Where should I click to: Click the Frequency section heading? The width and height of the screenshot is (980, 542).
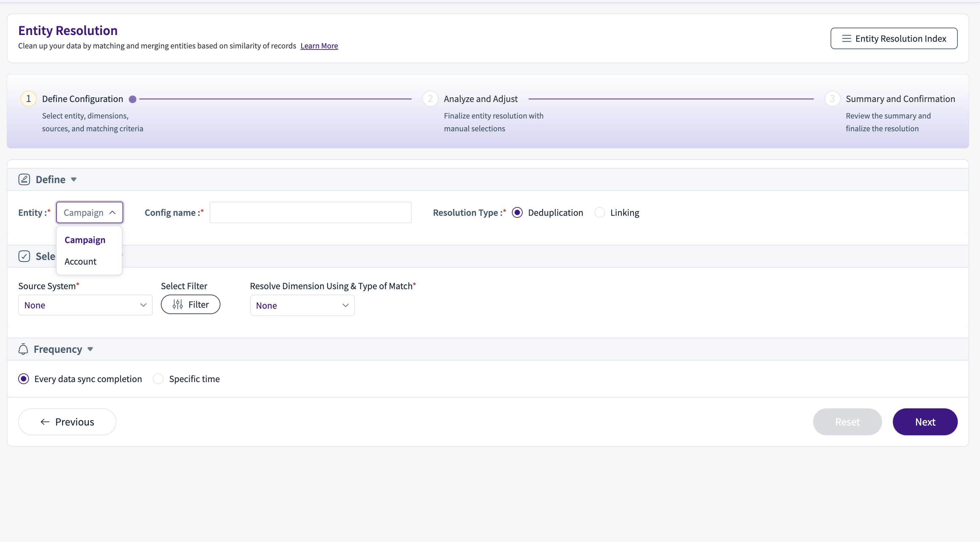point(58,349)
